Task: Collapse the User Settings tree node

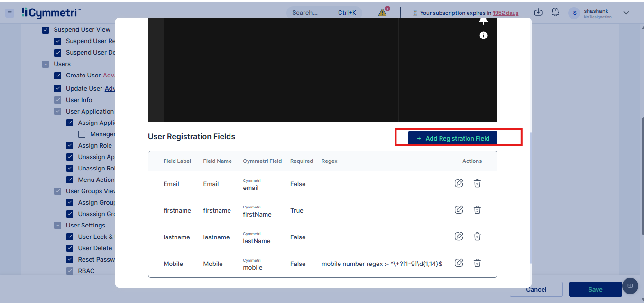Action: 58,226
